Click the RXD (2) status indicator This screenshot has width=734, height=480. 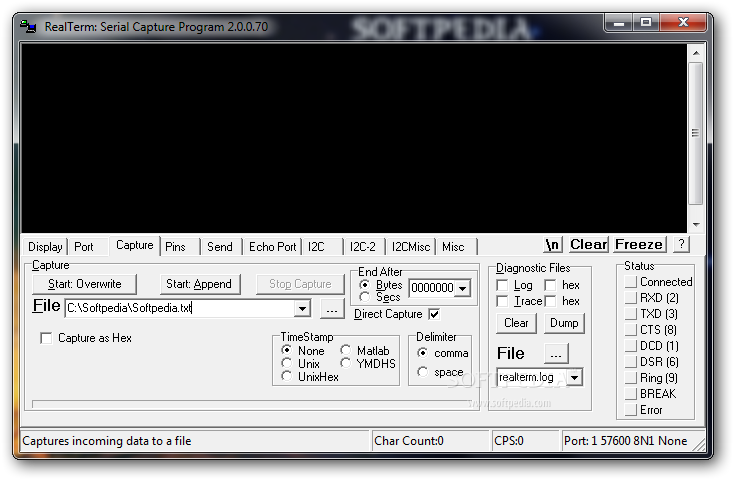tap(631, 298)
